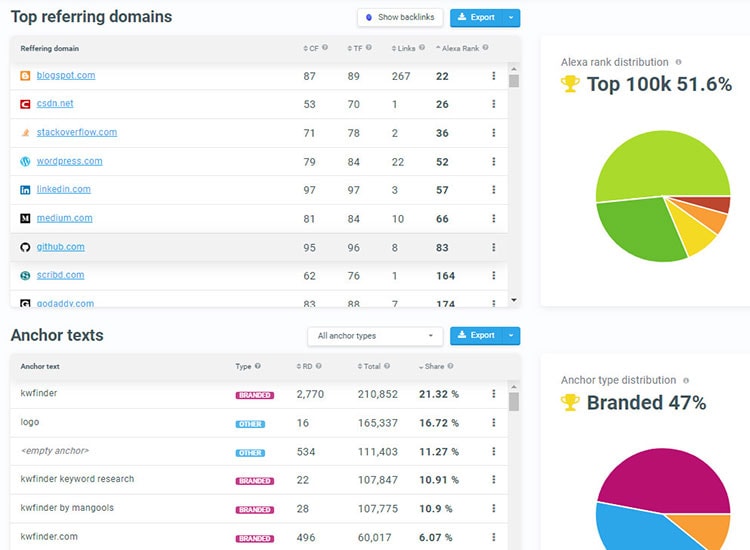Open kwfinder anchor row options menu
750x550 pixels.
494,394
